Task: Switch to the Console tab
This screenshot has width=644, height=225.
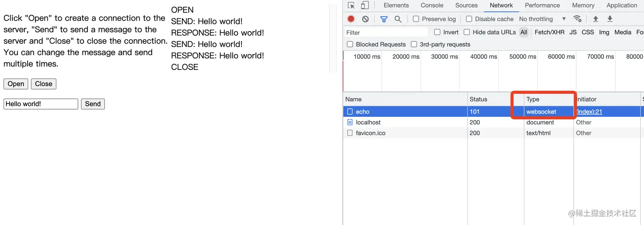Action: (432, 6)
